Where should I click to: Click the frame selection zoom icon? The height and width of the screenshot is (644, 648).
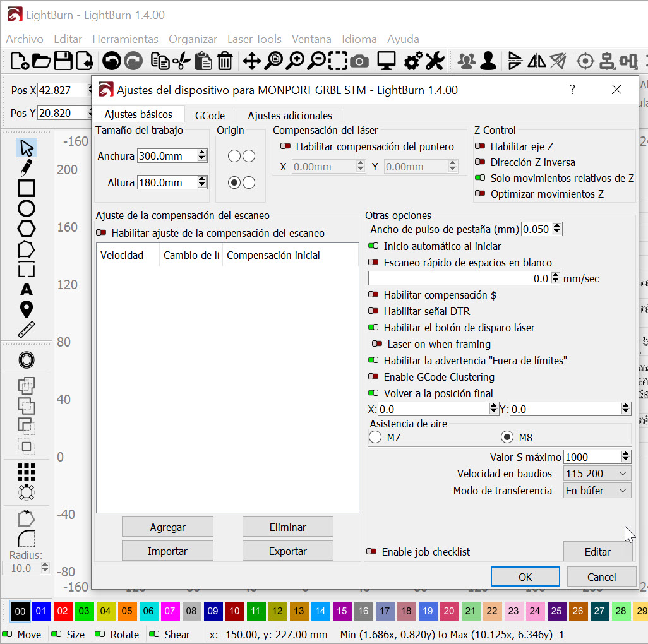(x=338, y=61)
